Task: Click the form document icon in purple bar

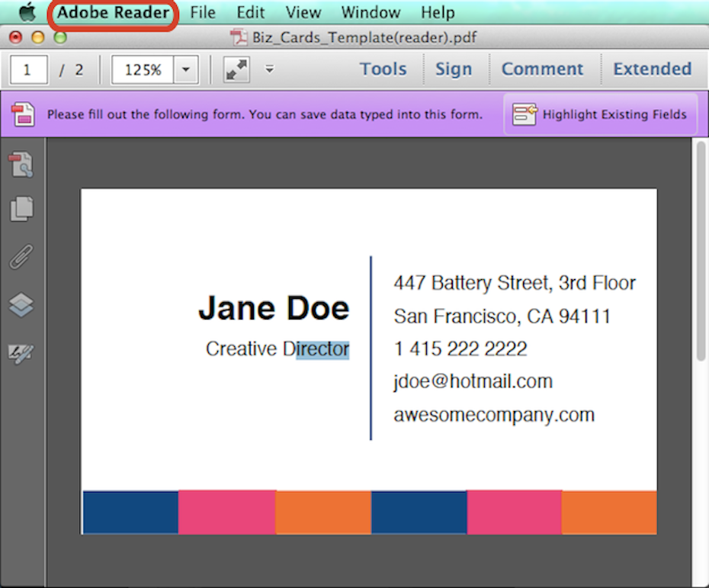Action: coord(23,114)
